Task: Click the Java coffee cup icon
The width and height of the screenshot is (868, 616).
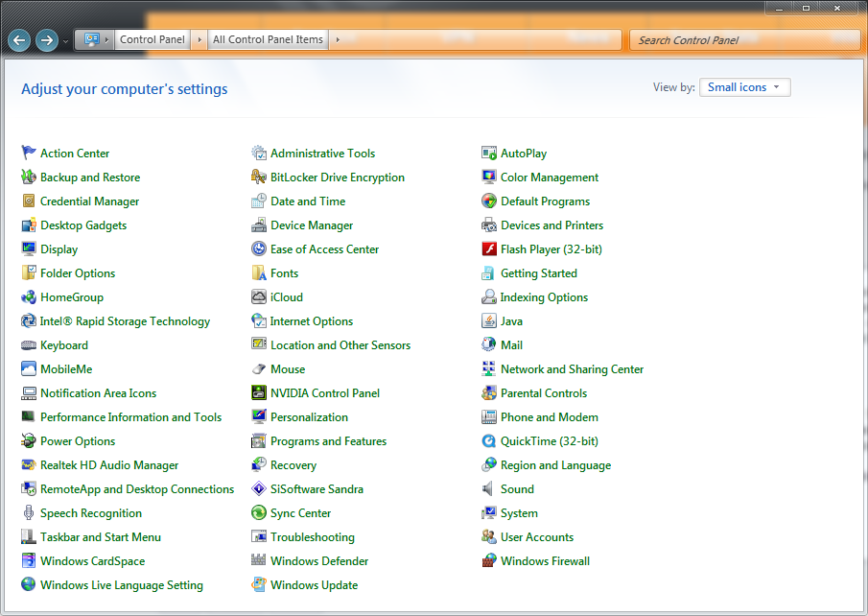Action: [489, 320]
